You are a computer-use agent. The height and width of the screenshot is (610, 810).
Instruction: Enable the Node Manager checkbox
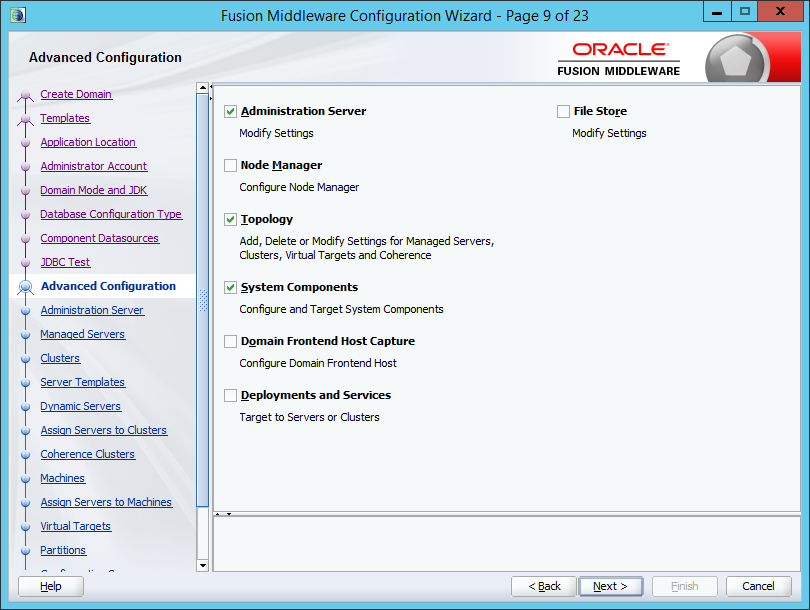(x=230, y=165)
